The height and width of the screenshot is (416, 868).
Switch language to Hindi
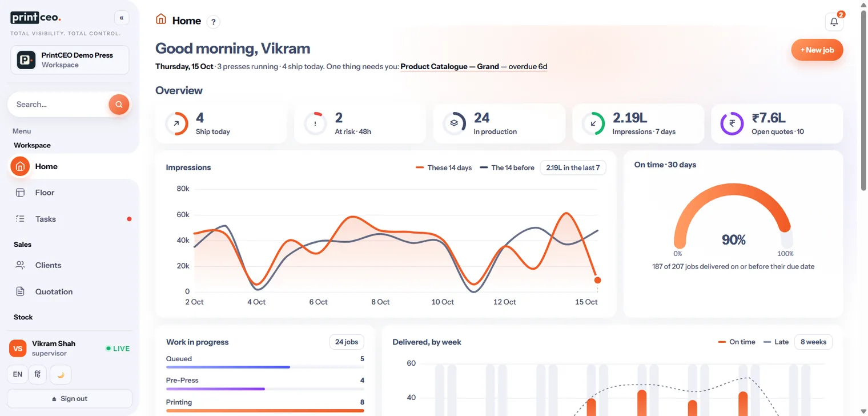pyautogui.click(x=38, y=374)
